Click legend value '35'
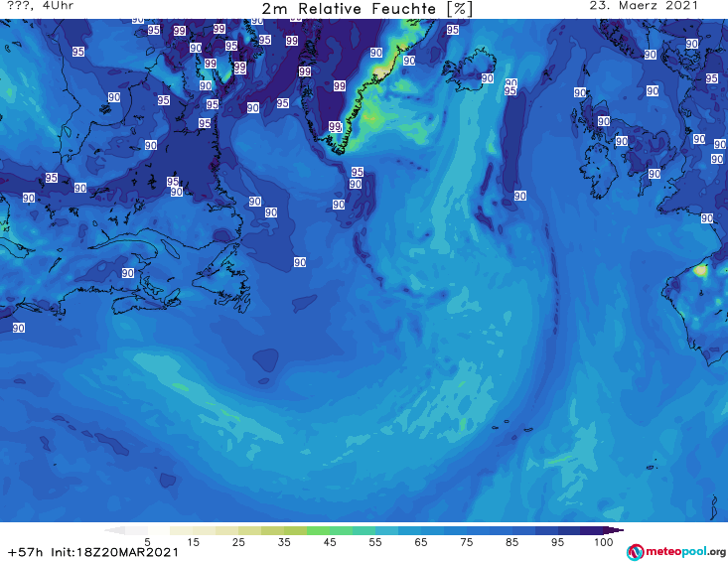The width and height of the screenshot is (728, 562). pos(284,542)
